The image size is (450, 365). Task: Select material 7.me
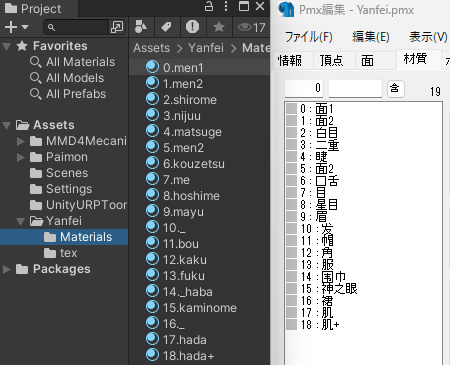coord(199,180)
